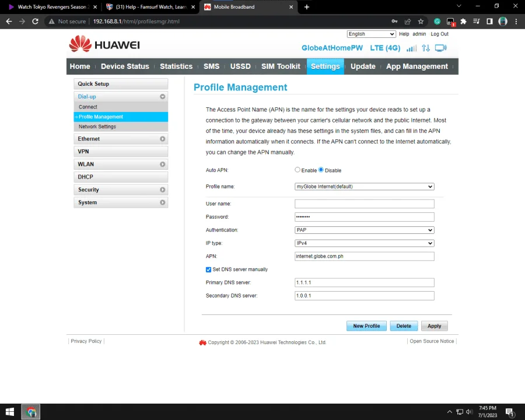The height and width of the screenshot is (420, 525).
Task: Open the Windows Start menu
Action: (x=10, y=412)
